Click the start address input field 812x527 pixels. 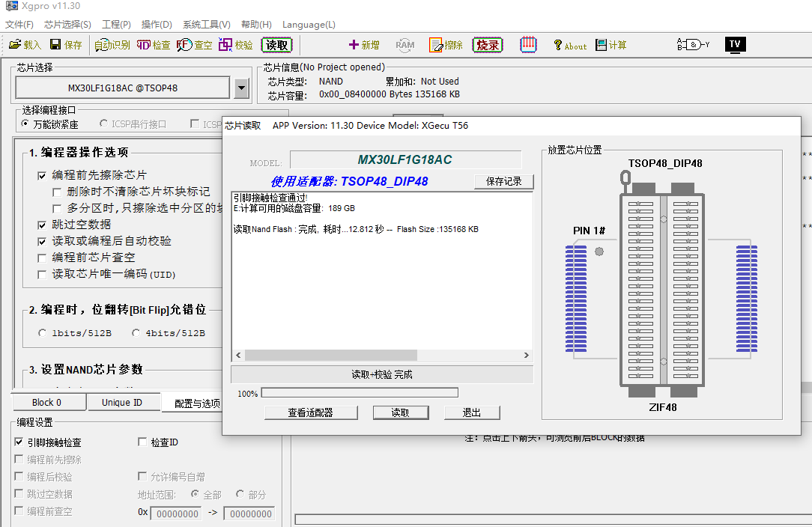[177, 514]
